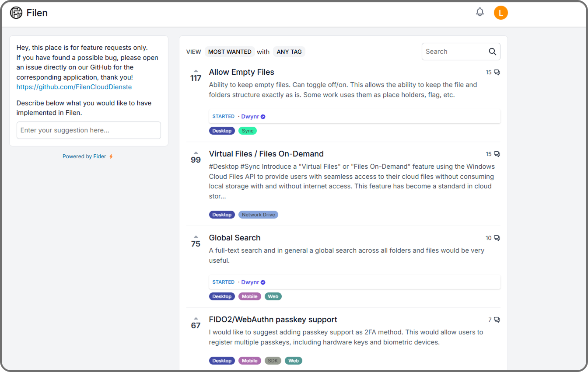Click the '#Desktop #Sync Introduce' description text
Screen dimensions: 588x372
[x=352, y=181]
